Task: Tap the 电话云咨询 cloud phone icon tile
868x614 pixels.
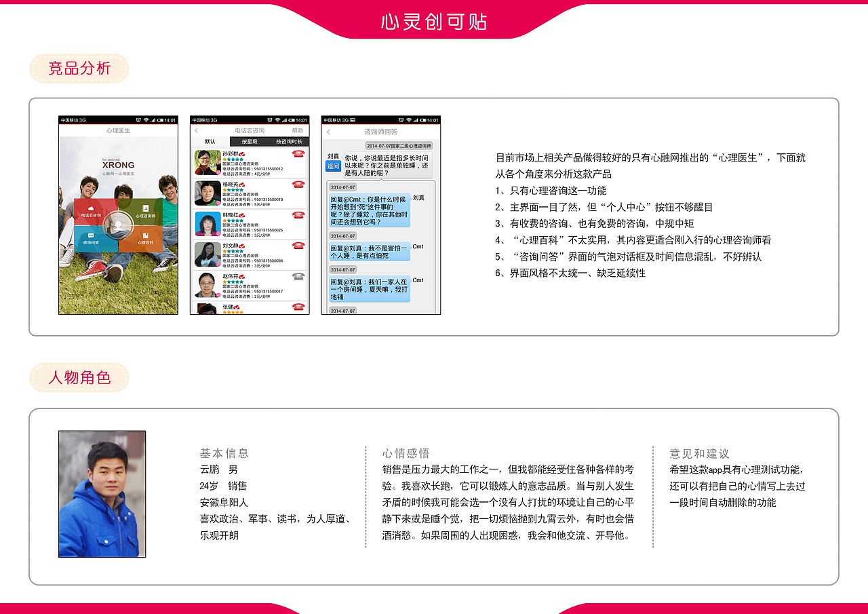Action: [x=91, y=208]
